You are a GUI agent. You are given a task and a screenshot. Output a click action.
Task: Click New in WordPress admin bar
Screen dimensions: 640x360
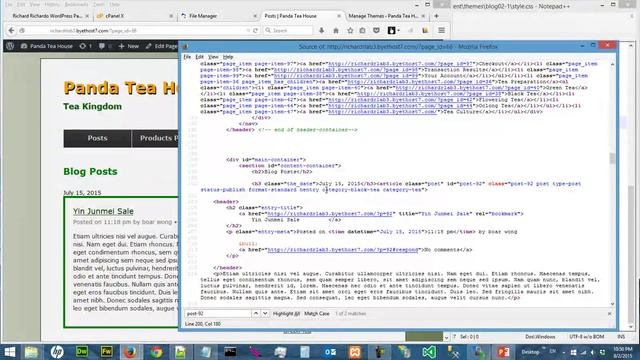[129, 46]
